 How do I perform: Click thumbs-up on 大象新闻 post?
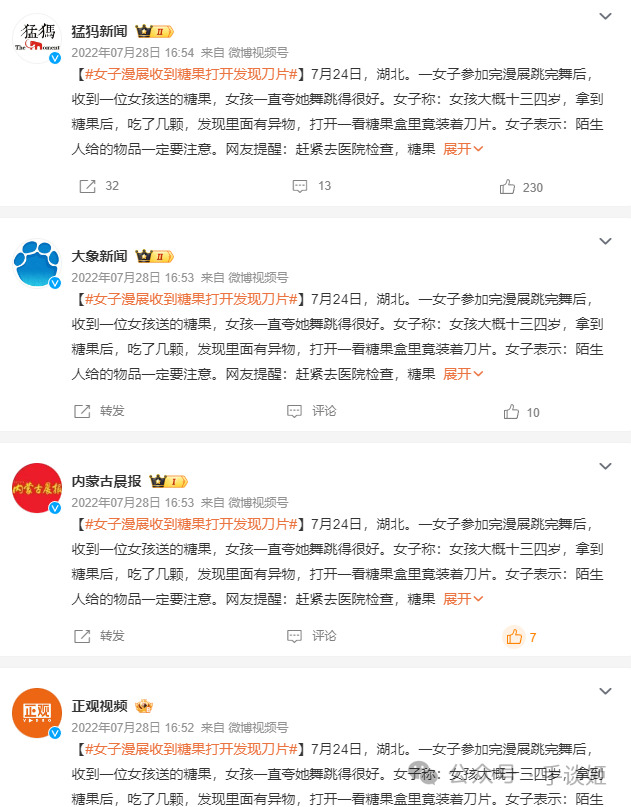point(521,412)
